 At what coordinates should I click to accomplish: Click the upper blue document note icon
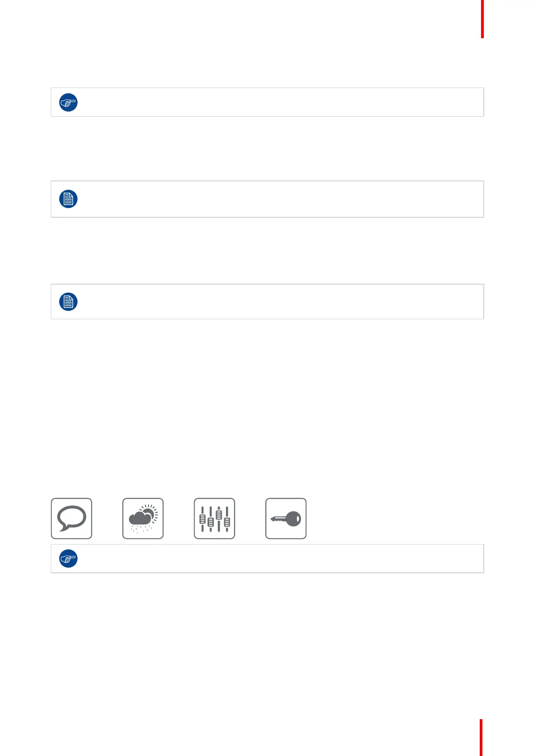pyautogui.click(x=68, y=199)
